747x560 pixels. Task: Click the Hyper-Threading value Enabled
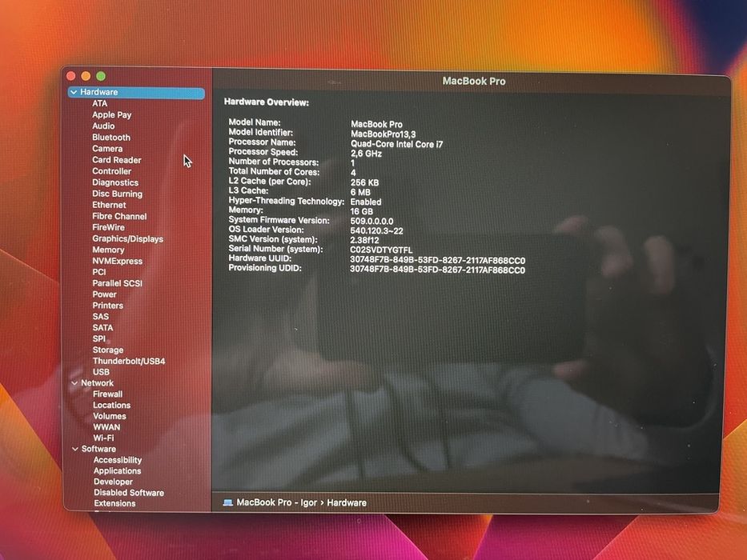click(x=366, y=202)
